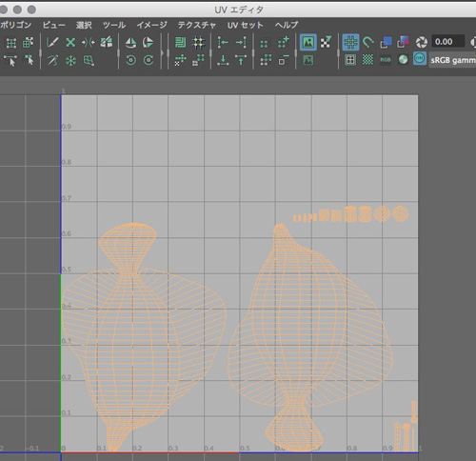Toggle UV distortion blue-red shading icon

(404, 42)
